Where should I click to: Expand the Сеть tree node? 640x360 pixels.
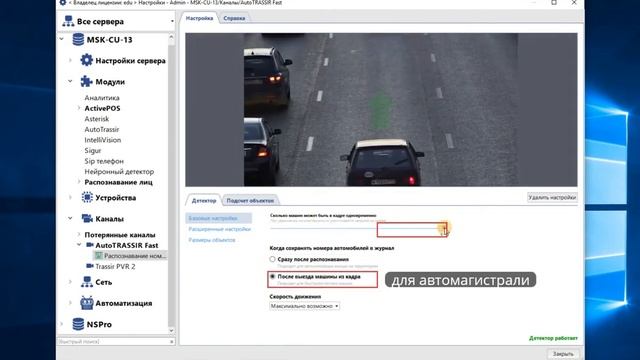click(70, 282)
